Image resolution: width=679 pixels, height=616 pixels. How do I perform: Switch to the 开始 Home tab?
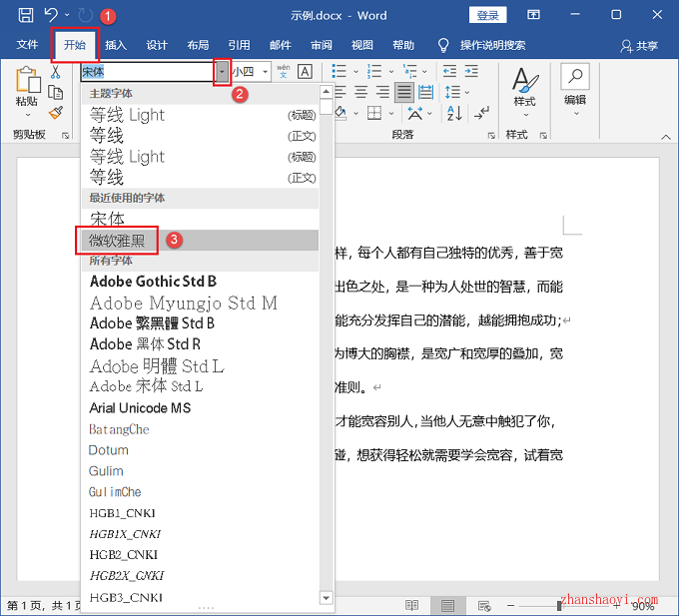point(75,45)
